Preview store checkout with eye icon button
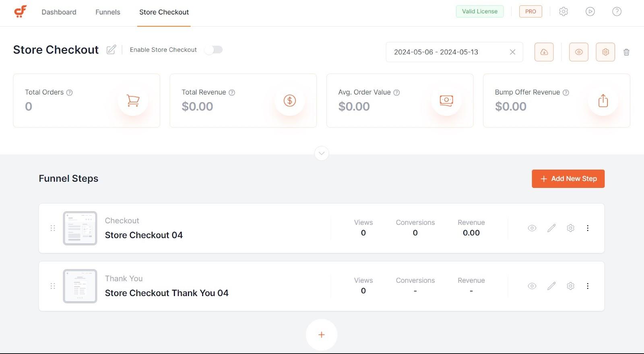 click(579, 52)
